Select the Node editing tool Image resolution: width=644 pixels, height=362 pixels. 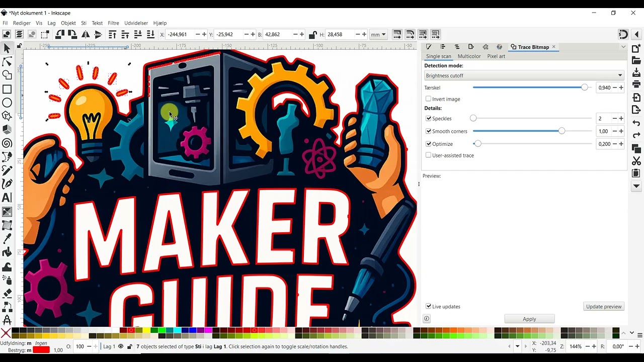(7, 62)
